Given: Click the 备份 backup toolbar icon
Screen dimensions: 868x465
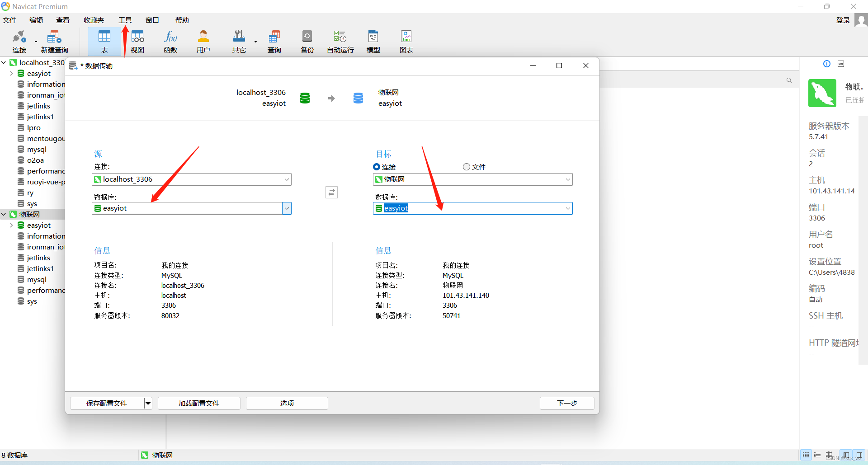Looking at the screenshot, I should point(307,42).
